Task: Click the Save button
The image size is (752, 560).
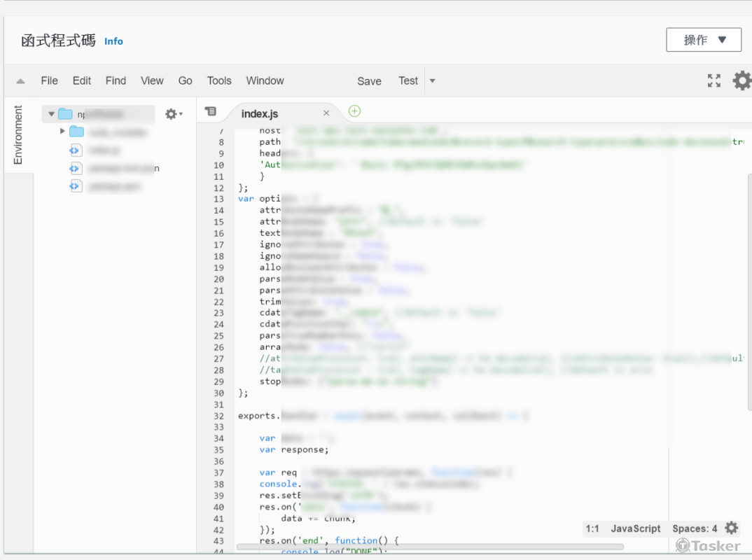Action: [x=369, y=81]
